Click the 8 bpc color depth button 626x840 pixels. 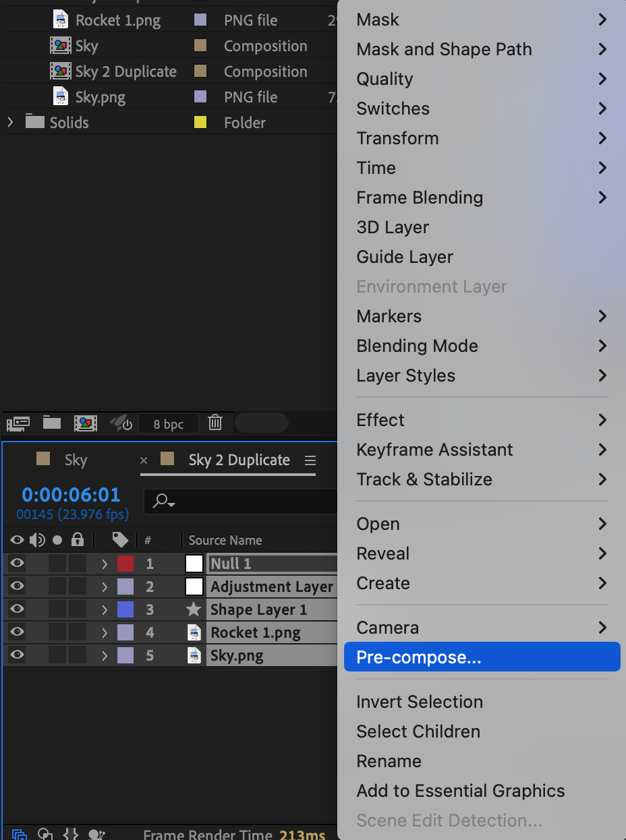coord(169,424)
